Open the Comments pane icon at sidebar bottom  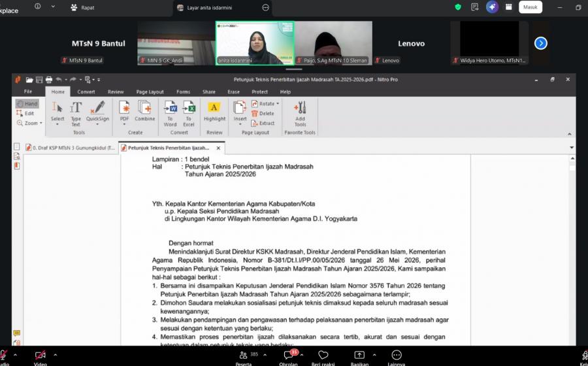point(17,333)
